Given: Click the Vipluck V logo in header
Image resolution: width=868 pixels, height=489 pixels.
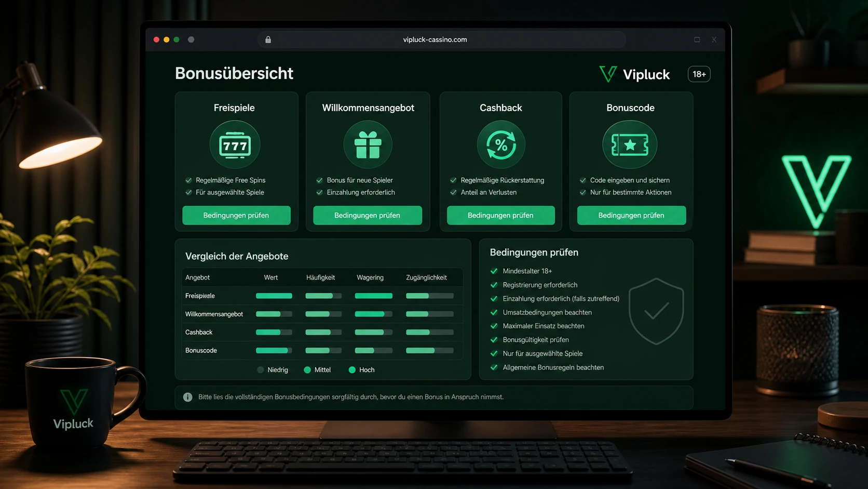Looking at the screenshot, I should (x=608, y=74).
